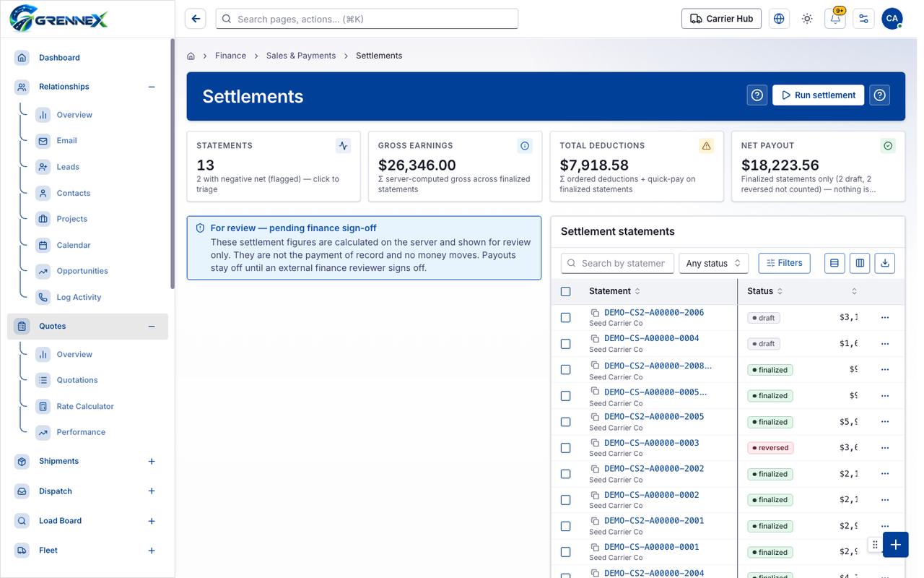Check the row DEMO-CS2-A00000-2005
The width and height of the screenshot is (924, 578).
565,422
